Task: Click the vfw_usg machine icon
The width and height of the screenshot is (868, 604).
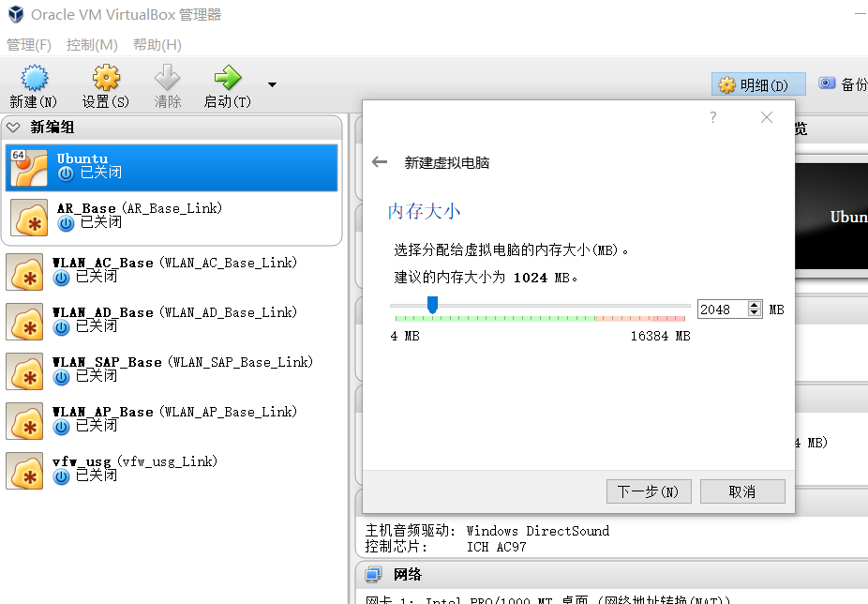Action: [x=24, y=471]
